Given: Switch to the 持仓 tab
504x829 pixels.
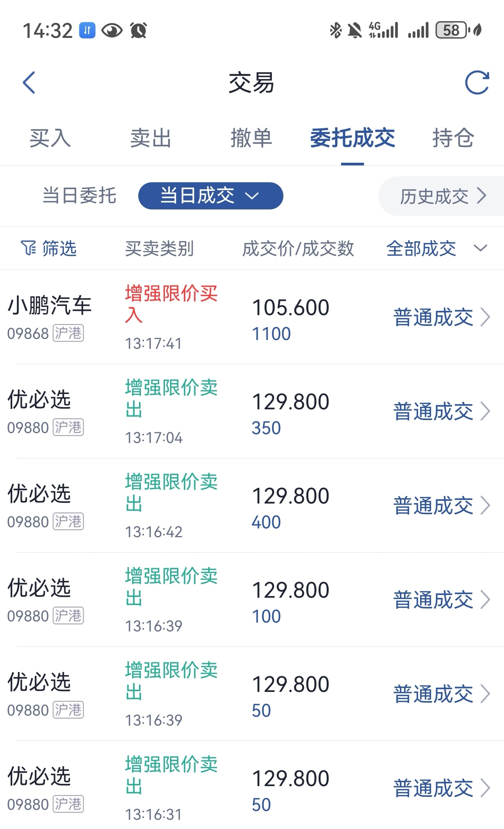Looking at the screenshot, I should pyautogui.click(x=453, y=138).
